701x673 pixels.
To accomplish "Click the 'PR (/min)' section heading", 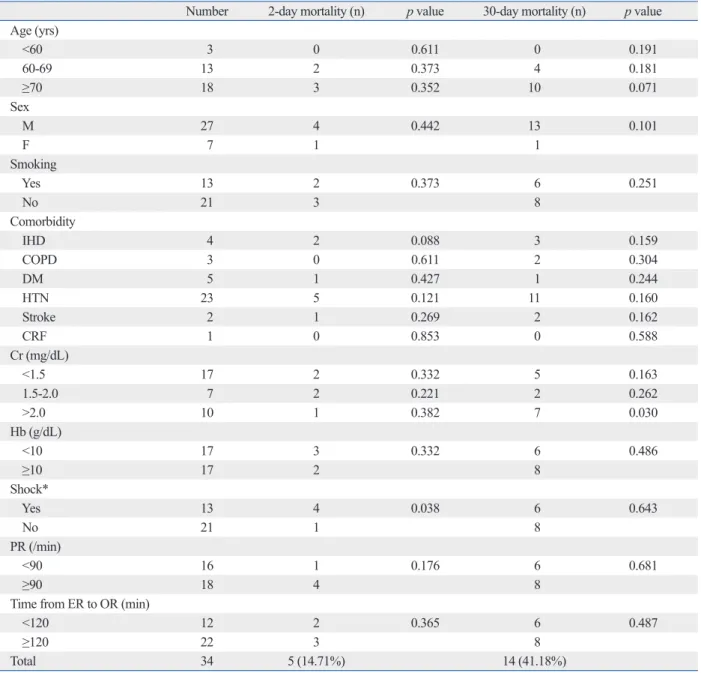I will [35, 547].
